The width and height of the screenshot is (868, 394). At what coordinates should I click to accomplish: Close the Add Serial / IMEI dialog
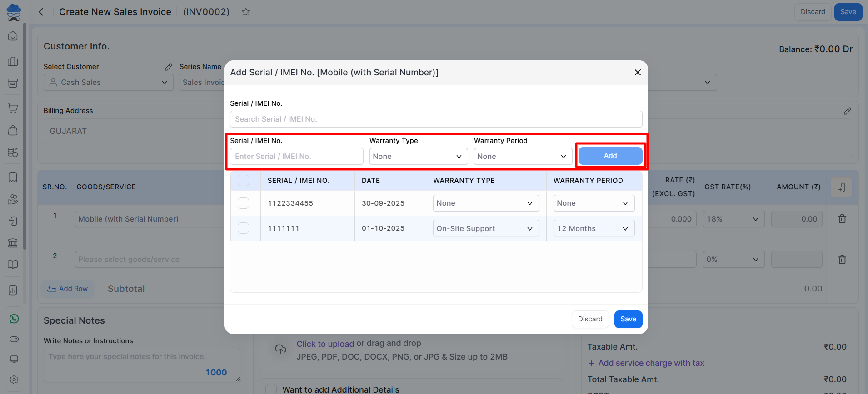(638, 73)
